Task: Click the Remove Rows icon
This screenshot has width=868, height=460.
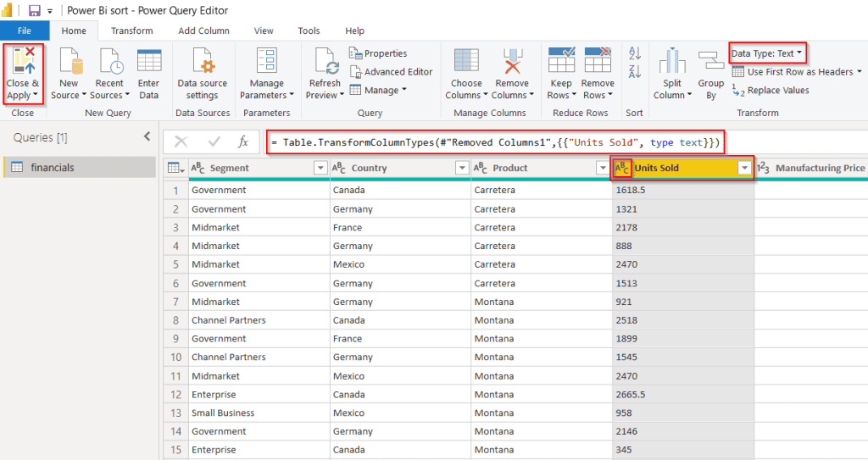Action: point(598,60)
